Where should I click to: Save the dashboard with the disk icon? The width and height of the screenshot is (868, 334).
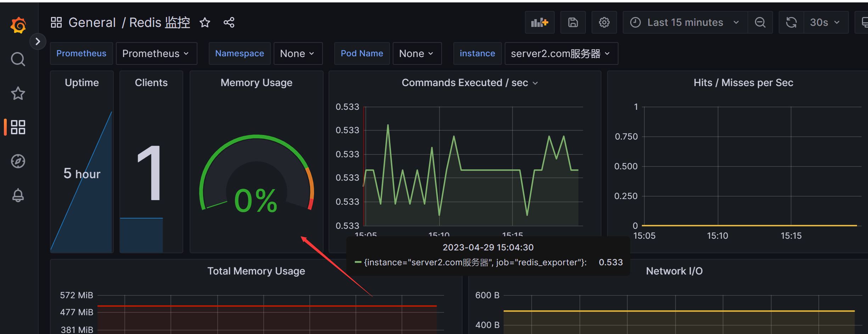[573, 22]
